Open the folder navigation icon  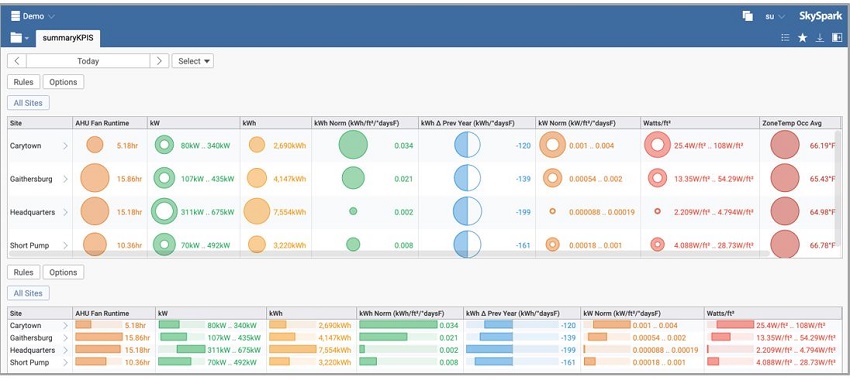(x=16, y=38)
